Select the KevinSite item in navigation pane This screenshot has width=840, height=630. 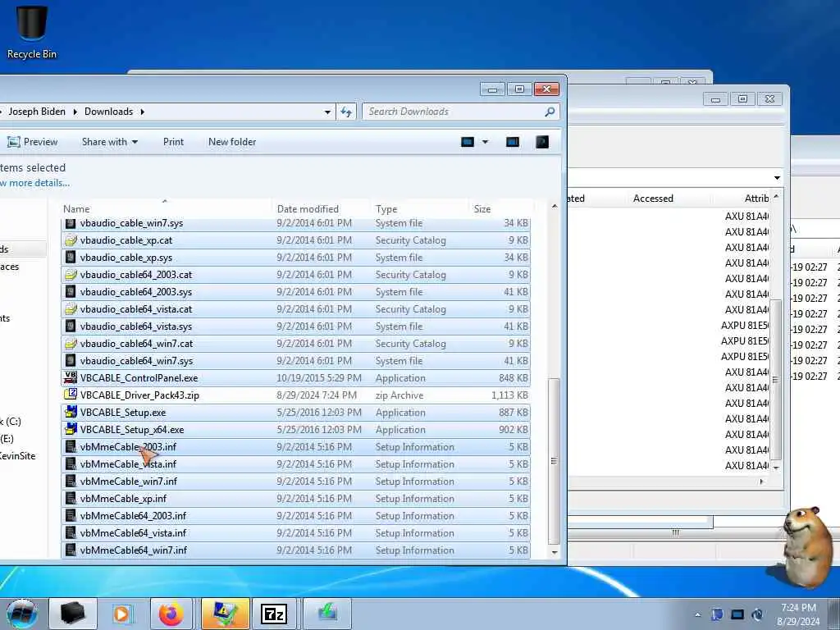coord(18,456)
